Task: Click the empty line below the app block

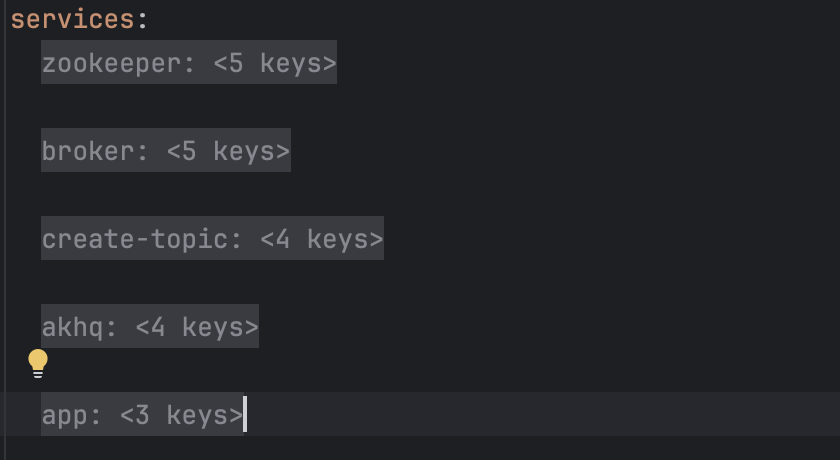Action: point(420,449)
